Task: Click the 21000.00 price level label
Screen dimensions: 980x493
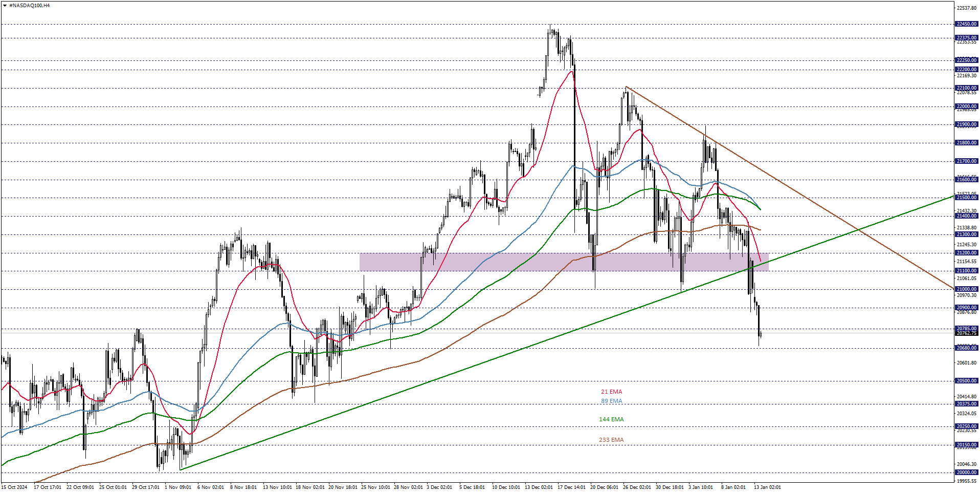Action: coord(966,289)
